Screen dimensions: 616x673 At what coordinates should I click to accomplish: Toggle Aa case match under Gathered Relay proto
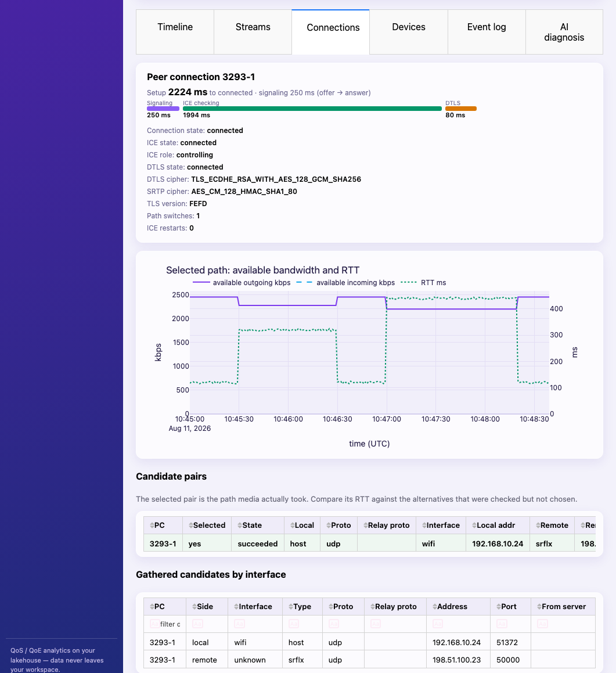pyautogui.click(x=376, y=624)
